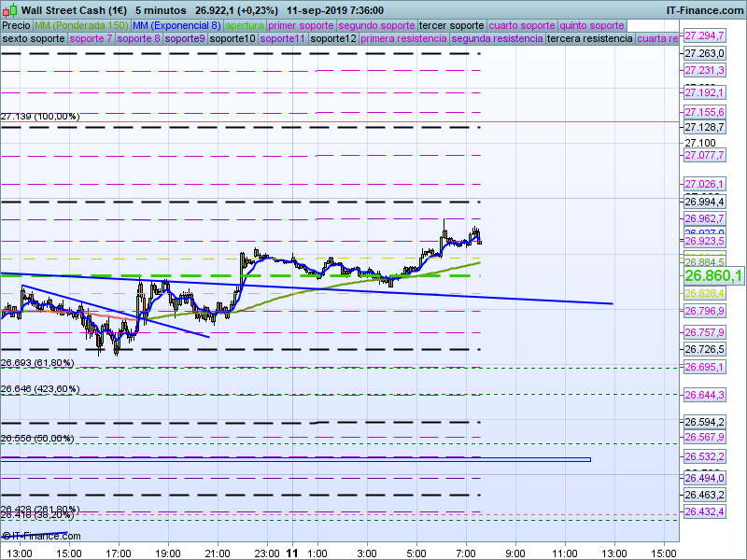This screenshot has width=747, height=560.
Task: Open the sexto soporte legend entry
Action: 34,38
